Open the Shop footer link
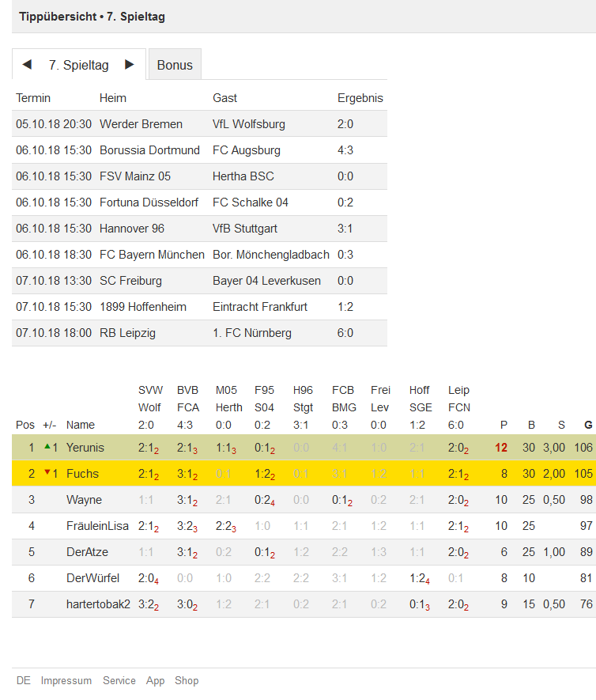Screen dimensions: 596x700 pyautogui.click(x=187, y=680)
